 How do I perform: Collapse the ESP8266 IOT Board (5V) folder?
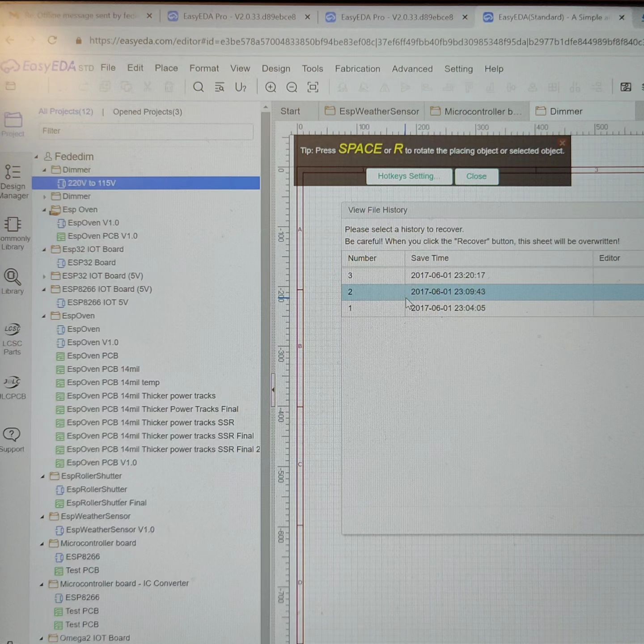click(44, 289)
